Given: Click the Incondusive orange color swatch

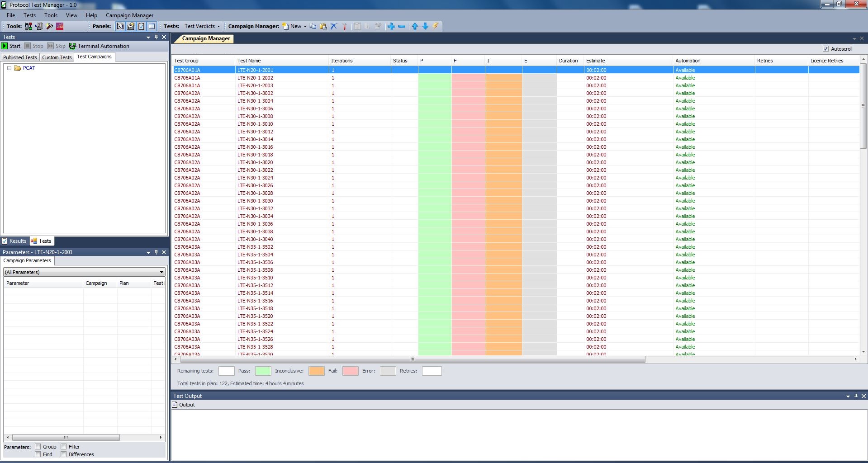Looking at the screenshot, I should click(x=316, y=371).
